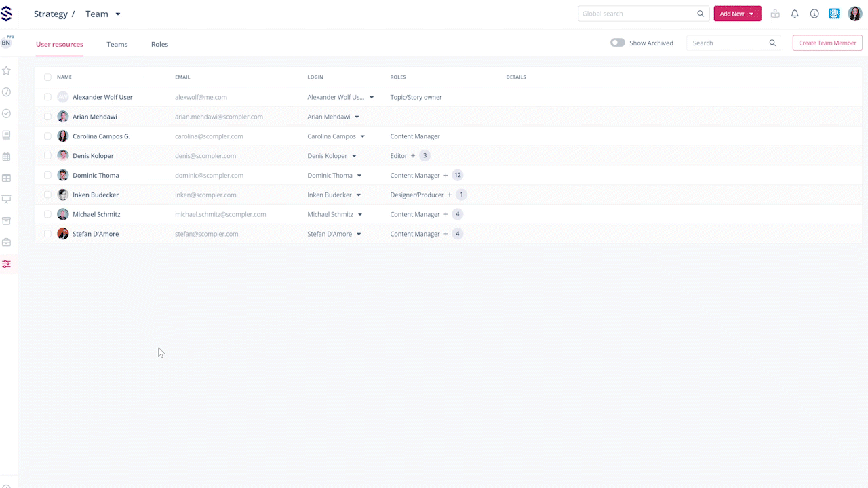This screenshot has height=488, width=868.
Task: Click into the Global search field
Action: (x=637, y=14)
